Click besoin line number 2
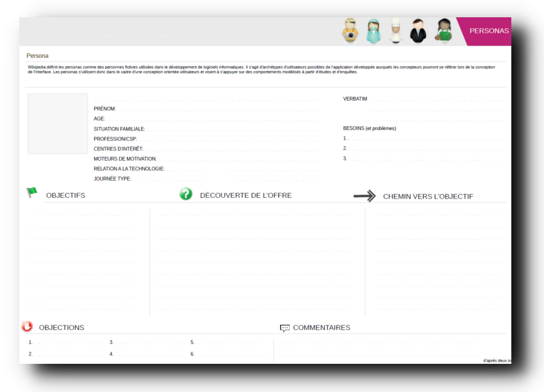This screenshot has width=544, height=392. [422, 149]
